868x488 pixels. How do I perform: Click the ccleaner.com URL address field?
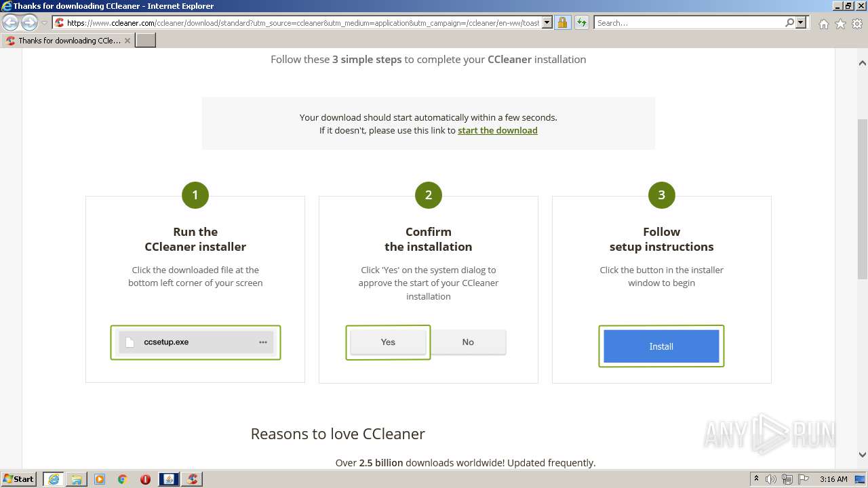tap(302, 23)
